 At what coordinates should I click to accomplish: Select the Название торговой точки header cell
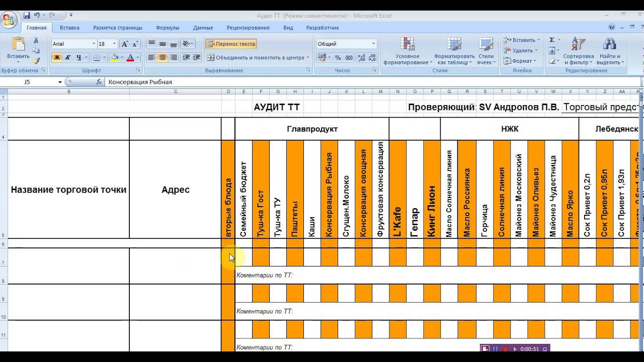click(68, 190)
